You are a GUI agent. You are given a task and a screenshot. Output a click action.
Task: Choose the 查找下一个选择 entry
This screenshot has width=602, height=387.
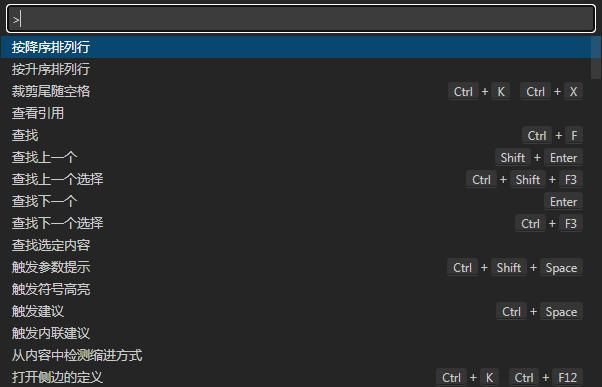296,223
